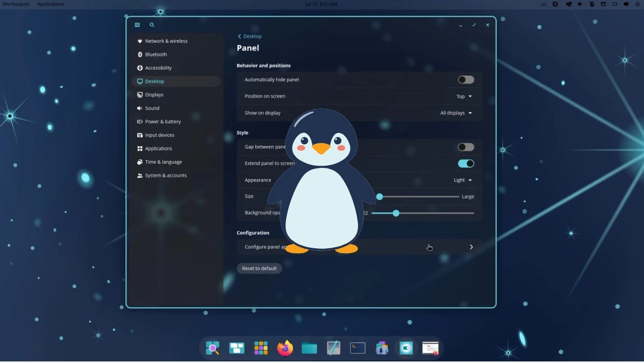This screenshot has height=362, width=644.
Task: Click the 'Behavior and positions' heading
Action: tap(264, 65)
